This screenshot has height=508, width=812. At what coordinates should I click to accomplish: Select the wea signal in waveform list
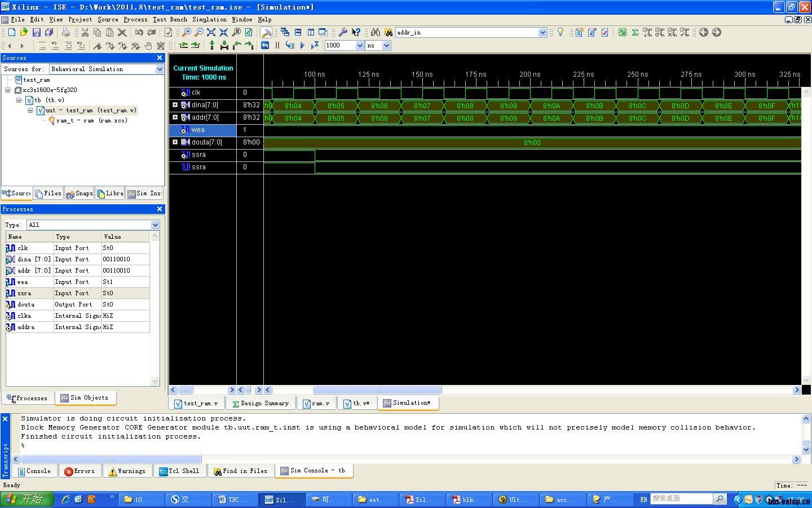point(198,130)
